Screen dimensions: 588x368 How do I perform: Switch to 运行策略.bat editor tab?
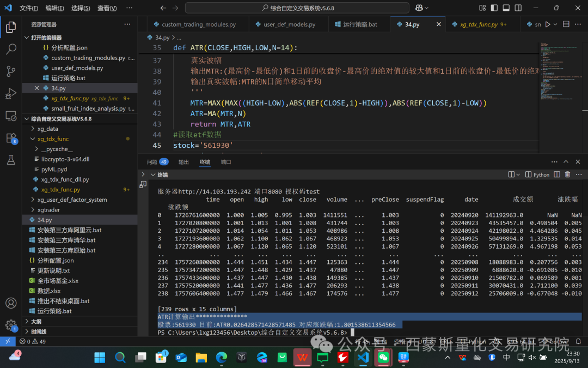[359, 25]
